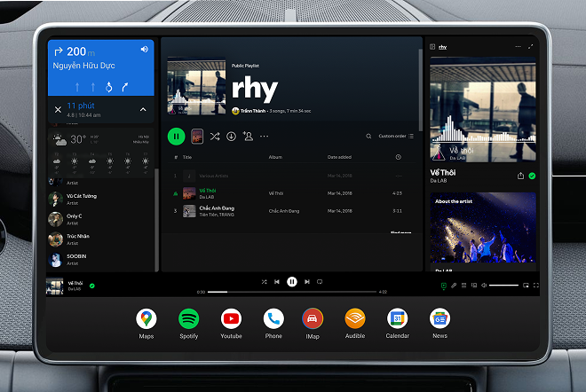This screenshot has width=586, height=392.
Task: Pause the playlist with the green button
Action: pyautogui.click(x=177, y=136)
